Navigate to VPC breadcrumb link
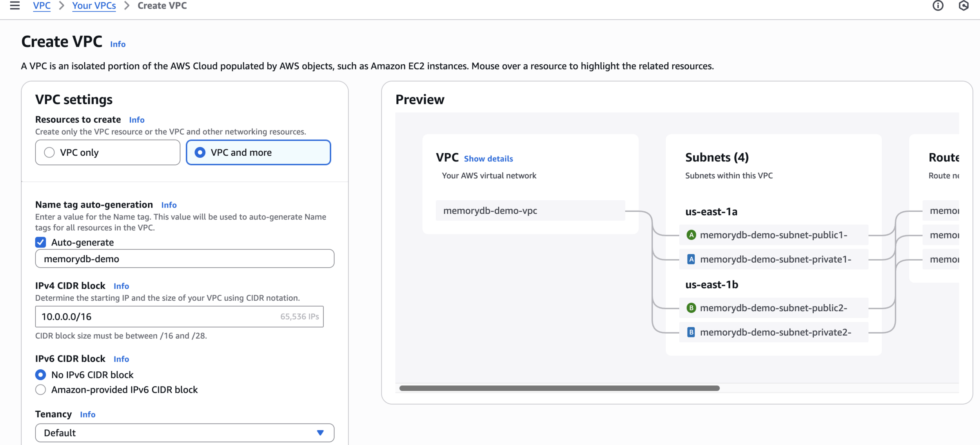This screenshot has width=980, height=445. click(x=42, y=6)
